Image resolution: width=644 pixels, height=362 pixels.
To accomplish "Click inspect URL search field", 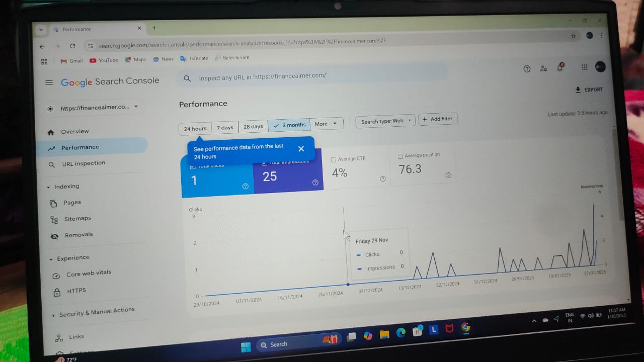I will [312, 76].
